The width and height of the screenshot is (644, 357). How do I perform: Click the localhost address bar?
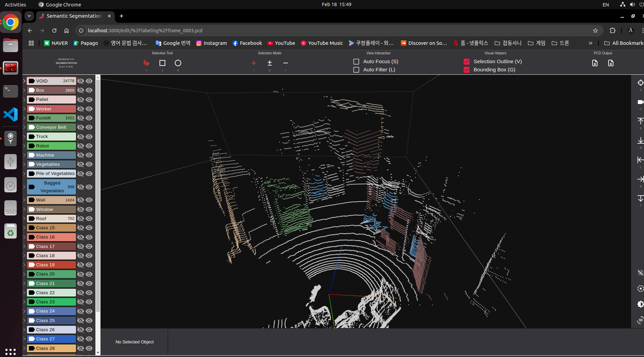coord(145,31)
